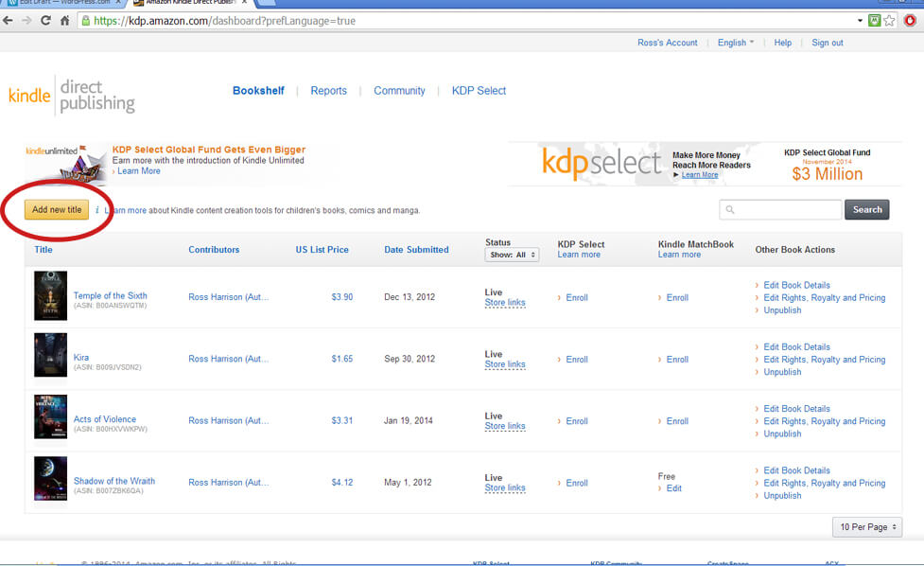Image resolution: width=924 pixels, height=566 pixels.
Task: Click the secure padlock icon
Action: point(86,21)
